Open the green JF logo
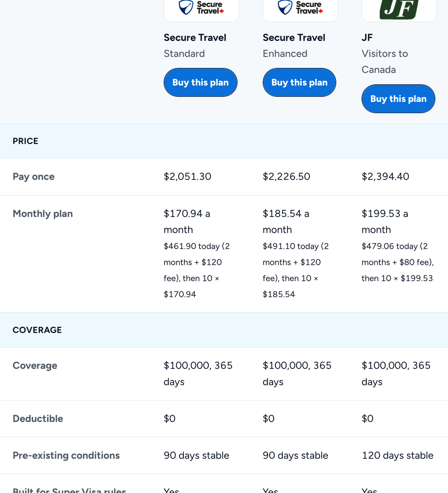 [399, 9]
